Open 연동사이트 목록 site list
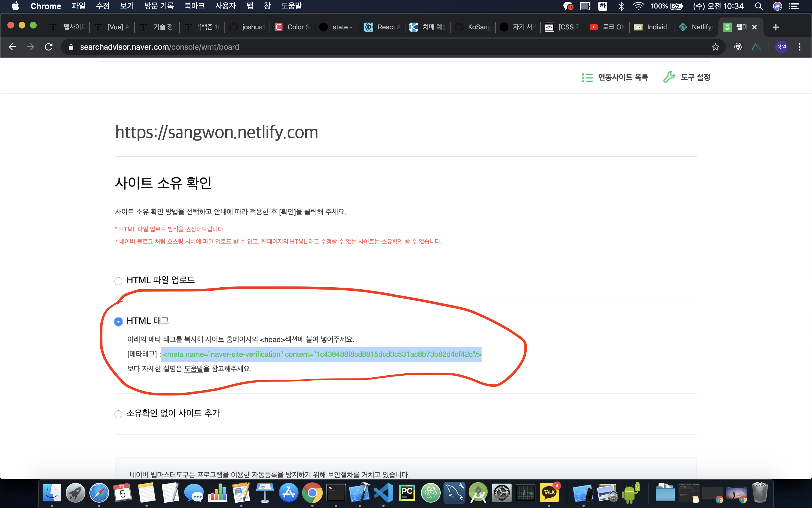This screenshot has width=812, height=508. (x=615, y=77)
